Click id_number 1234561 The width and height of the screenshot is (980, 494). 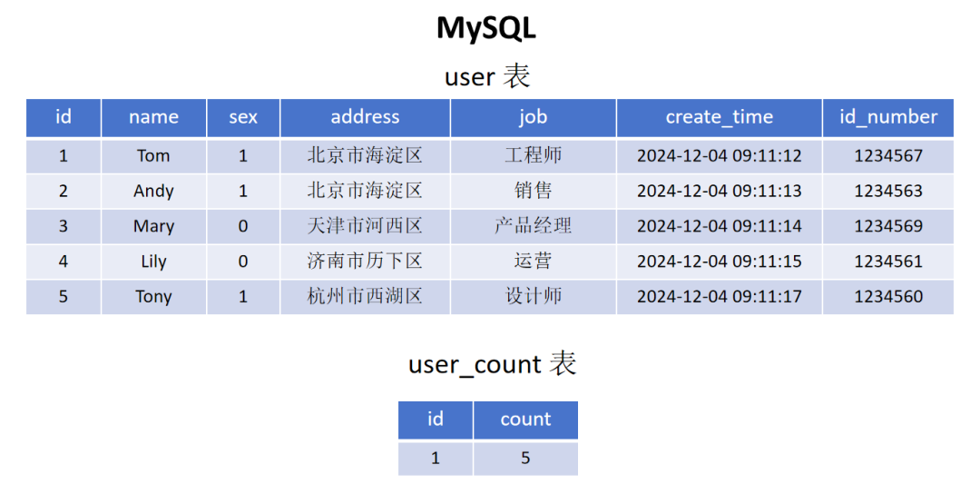(x=888, y=262)
